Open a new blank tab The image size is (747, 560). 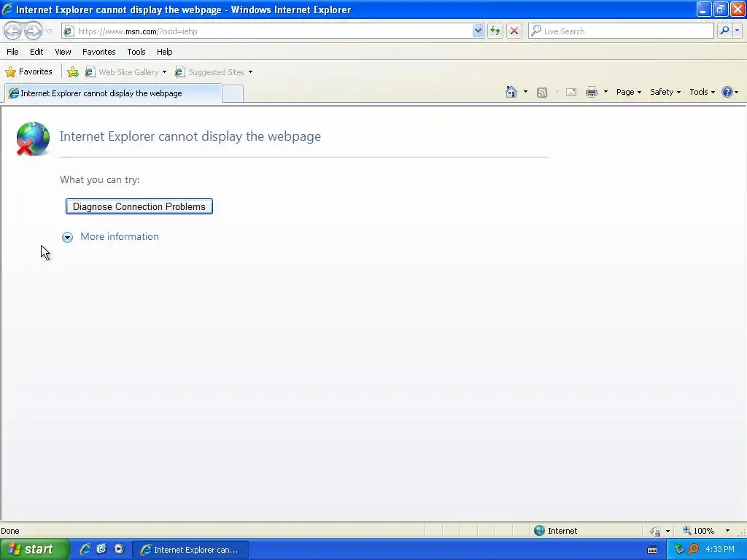click(233, 93)
